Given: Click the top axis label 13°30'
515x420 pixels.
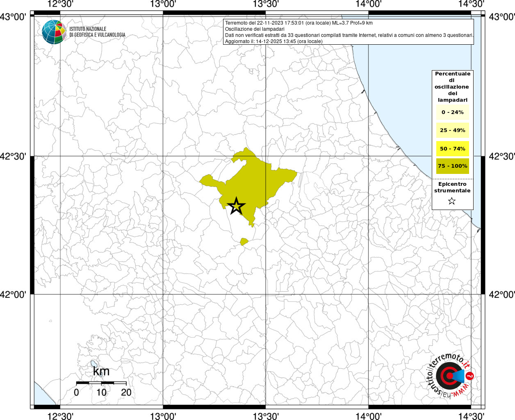Looking at the screenshot, I should click(266, 4).
